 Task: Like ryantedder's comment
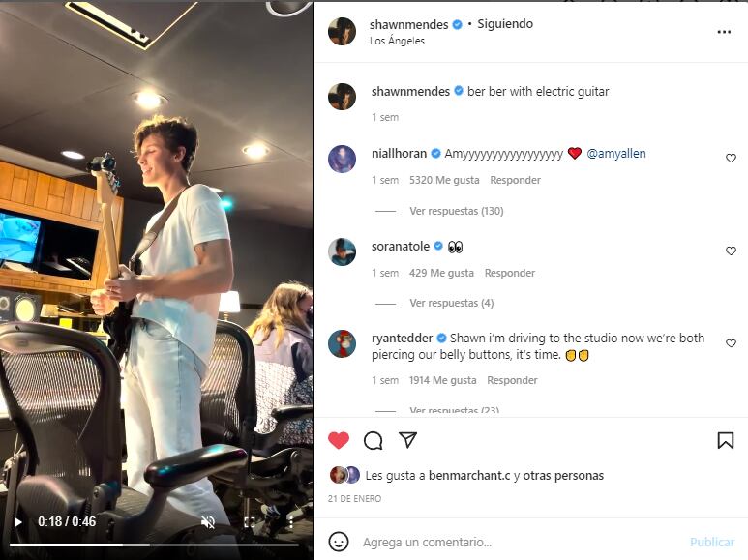tap(731, 343)
